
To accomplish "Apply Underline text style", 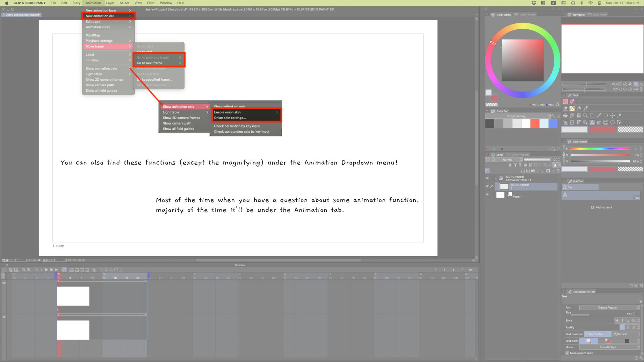I will 628,320.
